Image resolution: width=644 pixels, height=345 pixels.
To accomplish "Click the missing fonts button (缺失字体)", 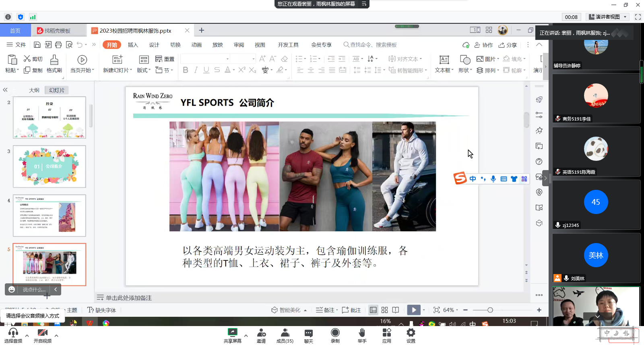I will (x=102, y=310).
